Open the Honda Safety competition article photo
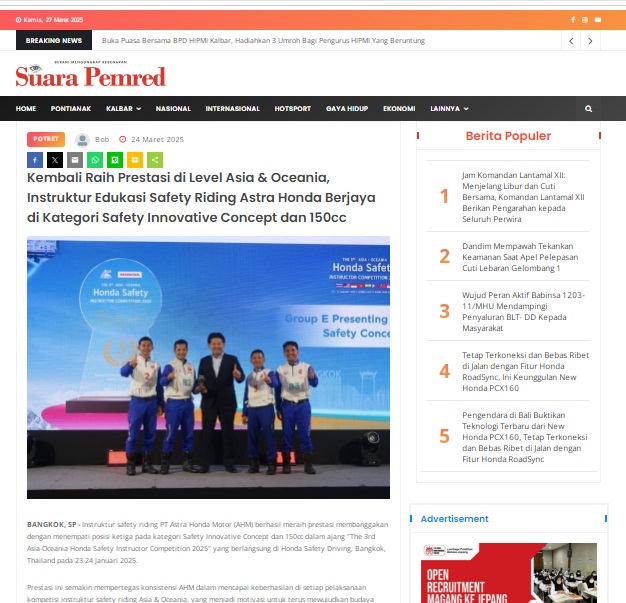 coord(208,367)
